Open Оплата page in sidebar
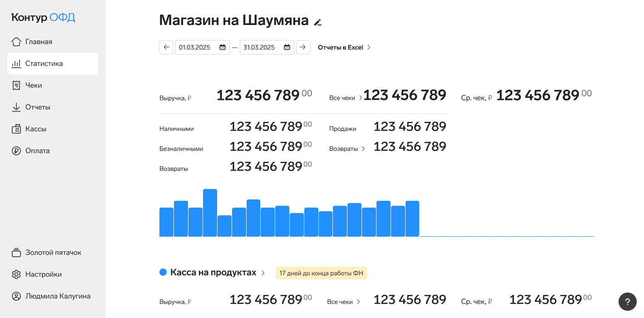Screen dimensions: 644x318 [x=37, y=151]
